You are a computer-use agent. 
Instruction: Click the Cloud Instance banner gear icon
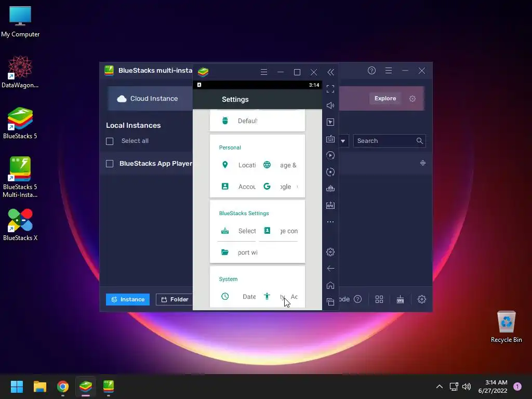point(412,98)
